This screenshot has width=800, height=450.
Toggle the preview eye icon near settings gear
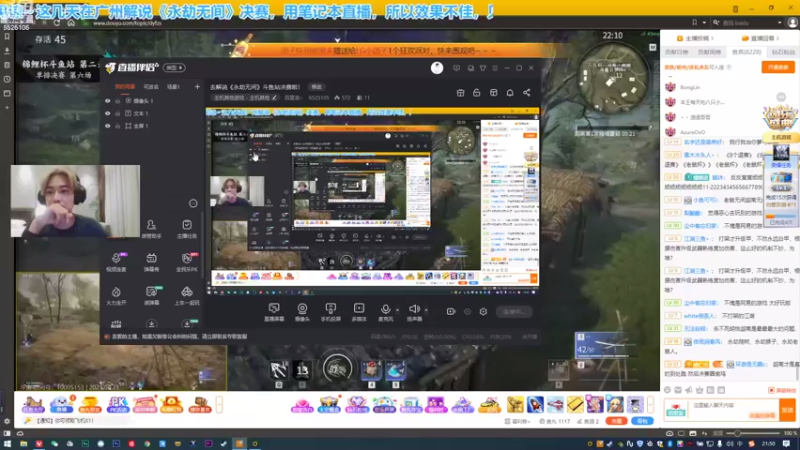click(x=467, y=311)
